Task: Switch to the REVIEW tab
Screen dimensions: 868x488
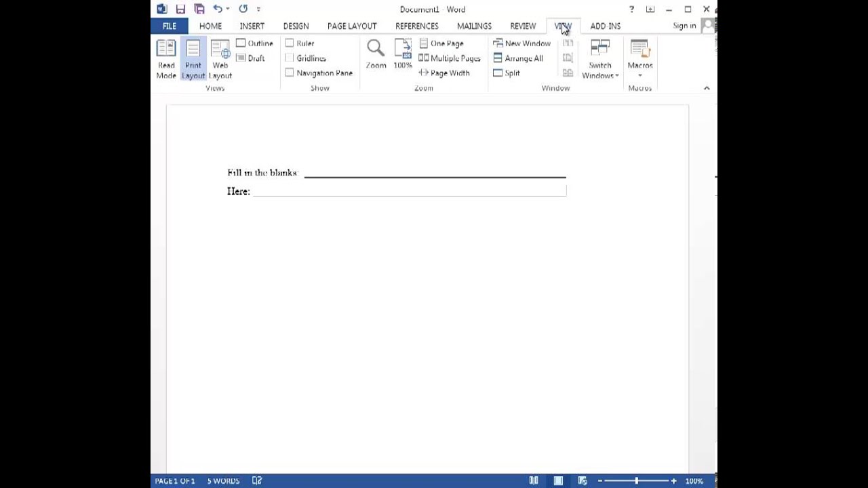Action: click(523, 26)
